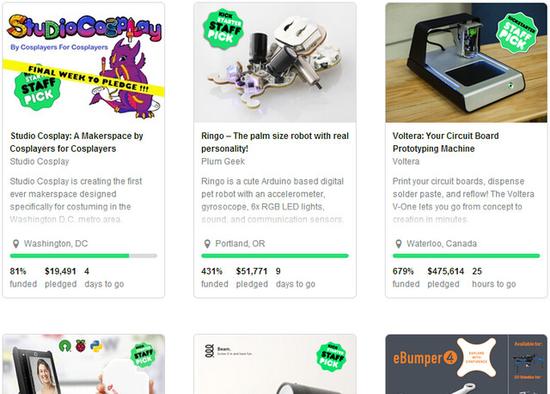The image size is (550, 394).
Task: Click Staff Pick badge on video-call tablet project
Action: [x=143, y=355]
